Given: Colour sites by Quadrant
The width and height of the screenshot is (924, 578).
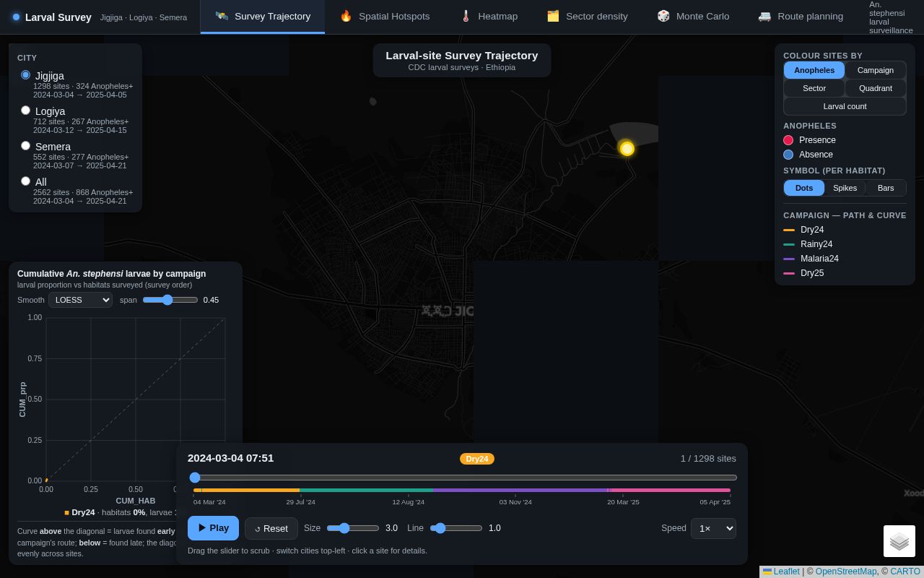Looking at the screenshot, I should tap(876, 88).
